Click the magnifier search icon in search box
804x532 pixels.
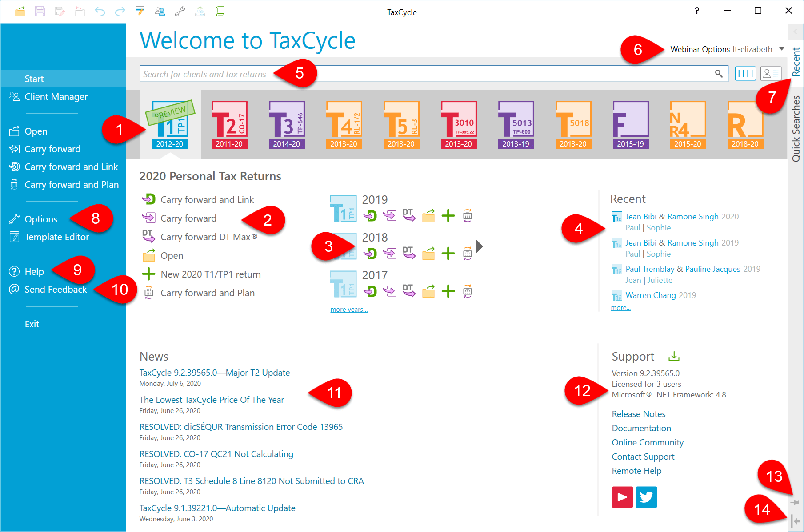click(x=719, y=74)
